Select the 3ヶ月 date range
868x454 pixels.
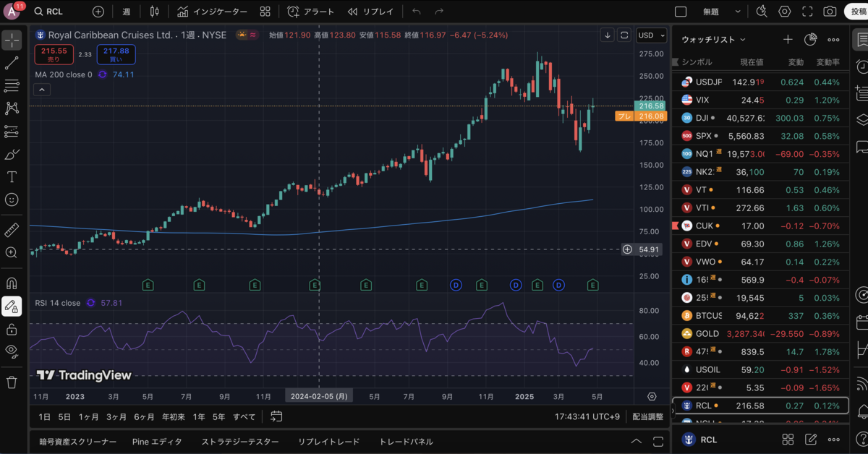pyautogui.click(x=116, y=416)
